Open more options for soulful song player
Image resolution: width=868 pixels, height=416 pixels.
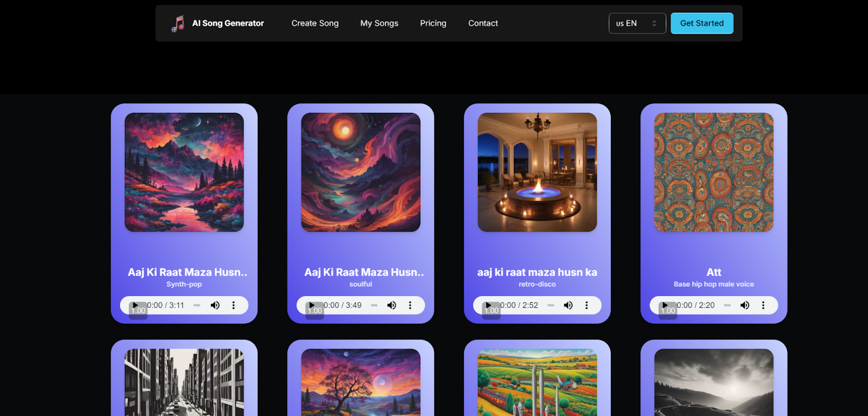[410, 305]
